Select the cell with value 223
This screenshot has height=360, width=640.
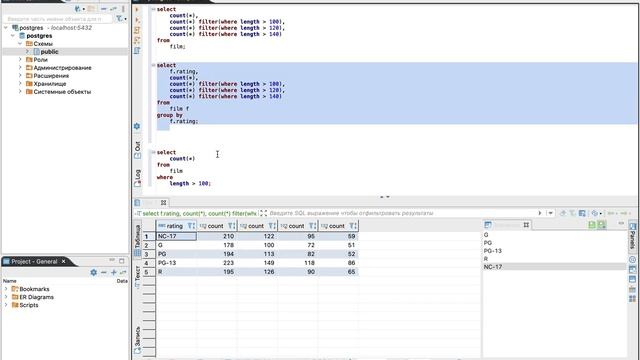[216, 263]
